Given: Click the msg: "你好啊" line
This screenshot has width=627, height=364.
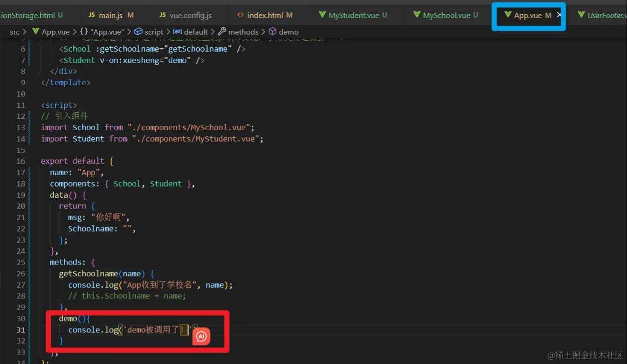Looking at the screenshot, I should click(99, 217).
